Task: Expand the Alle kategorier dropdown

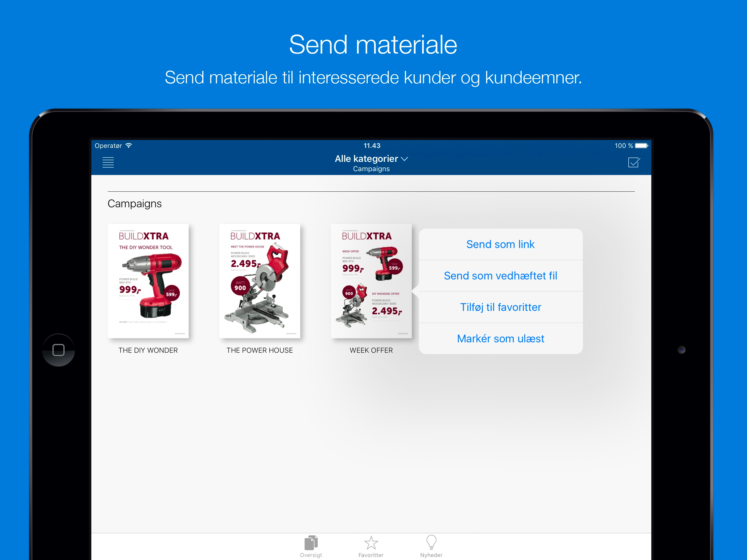Action: pyautogui.click(x=371, y=159)
